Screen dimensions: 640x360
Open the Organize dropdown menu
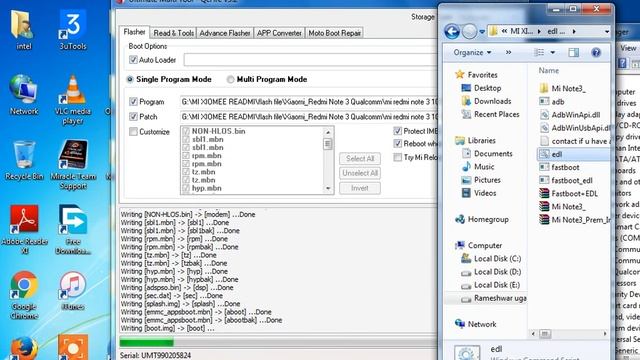click(472, 52)
